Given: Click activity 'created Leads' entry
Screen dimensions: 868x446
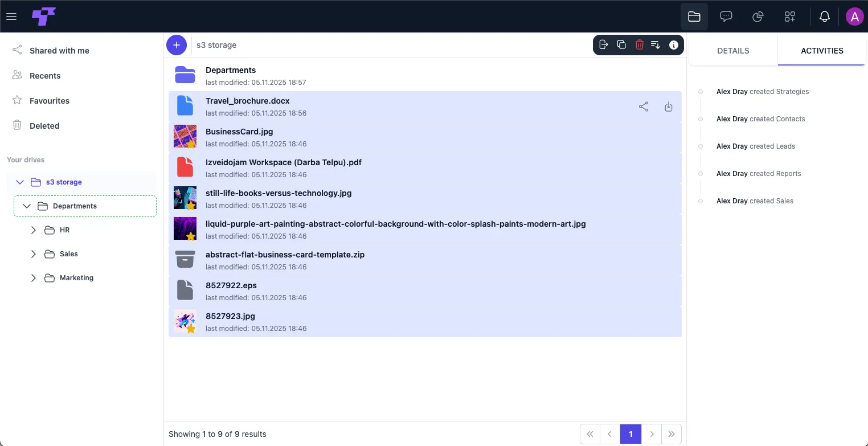Looking at the screenshot, I should (x=756, y=146).
